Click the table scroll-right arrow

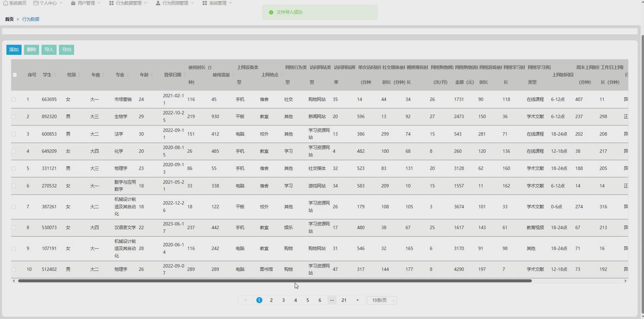pyautogui.click(x=626, y=281)
